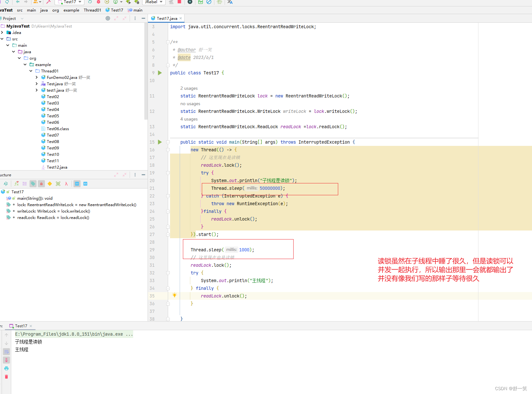Click the '4 usages' hint above readLock

(x=189, y=119)
